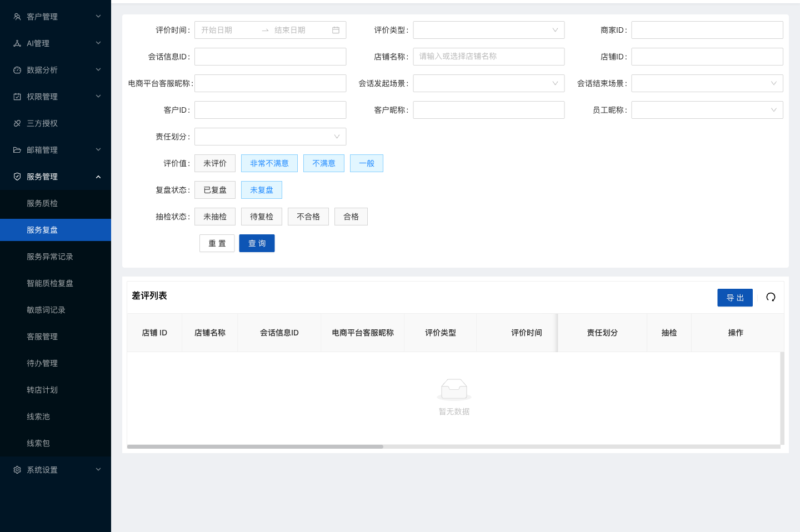Viewport: 800px width, 532px height.
Task: Click the 三方授权 link icon
Action: click(17, 123)
